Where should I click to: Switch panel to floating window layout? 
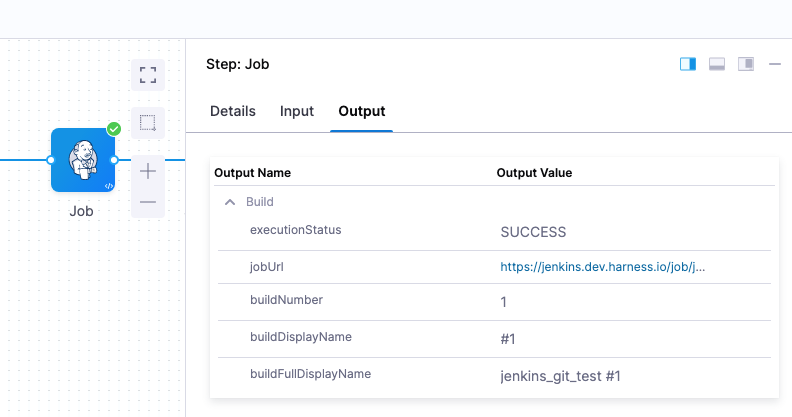[746, 64]
